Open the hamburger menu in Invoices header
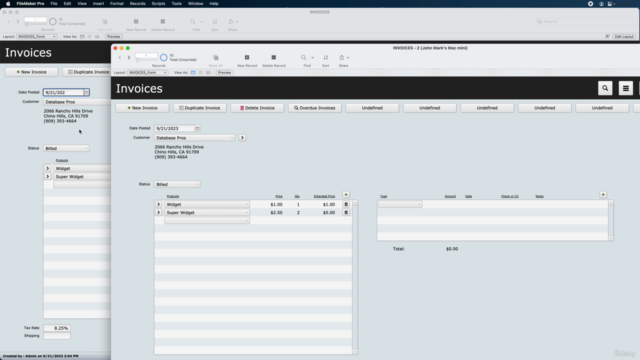This screenshot has width=640, height=360. click(x=626, y=88)
